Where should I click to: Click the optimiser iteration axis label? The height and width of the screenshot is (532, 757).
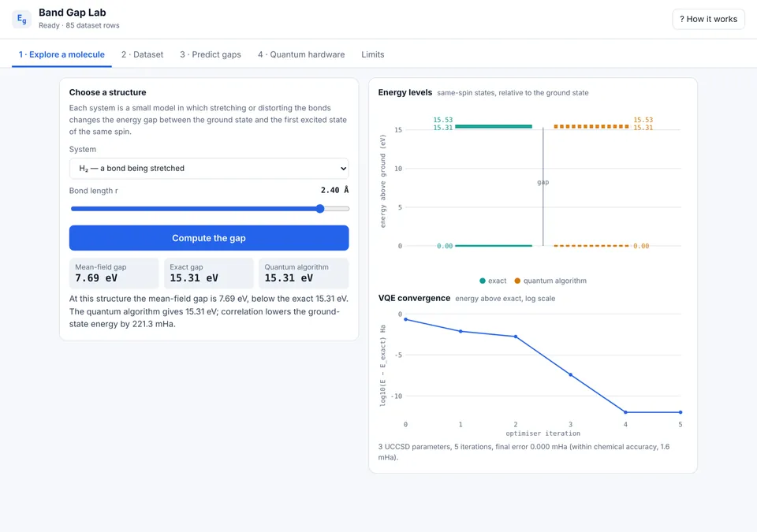pos(543,433)
